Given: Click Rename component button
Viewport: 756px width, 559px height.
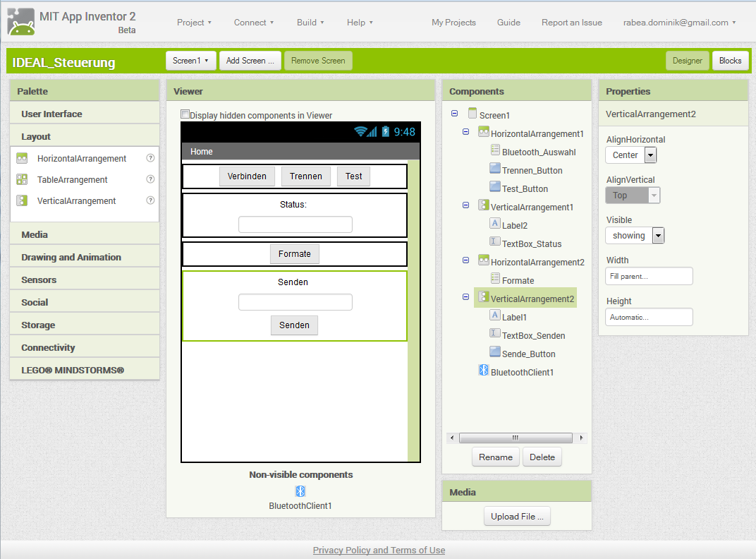Looking at the screenshot, I should [496, 457].
